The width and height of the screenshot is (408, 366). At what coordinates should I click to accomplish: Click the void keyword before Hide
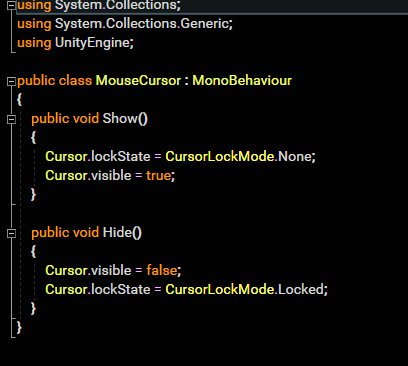pyautogui.click(x=86, y=233)
